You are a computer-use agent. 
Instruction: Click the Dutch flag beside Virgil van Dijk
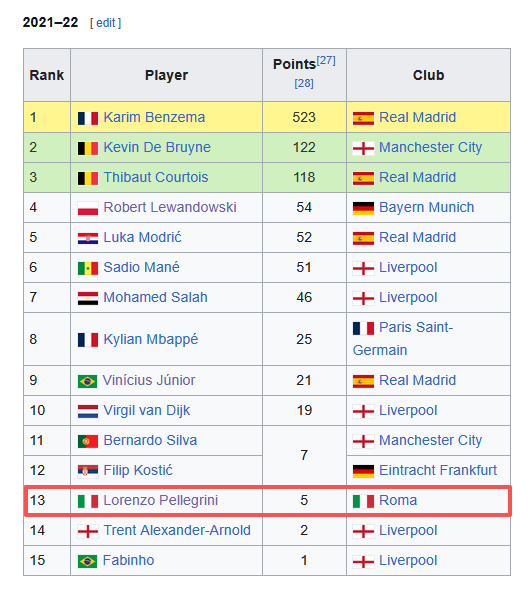click(x=88, y=411)
